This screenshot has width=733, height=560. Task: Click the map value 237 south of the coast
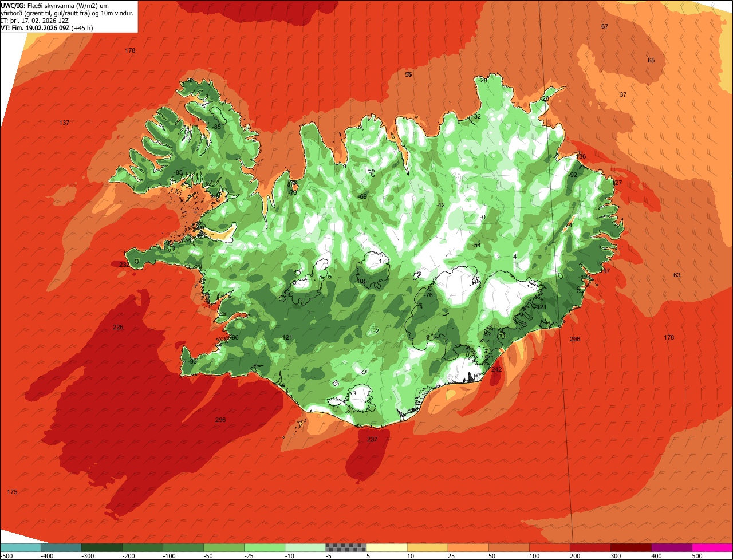coord(372,439)
